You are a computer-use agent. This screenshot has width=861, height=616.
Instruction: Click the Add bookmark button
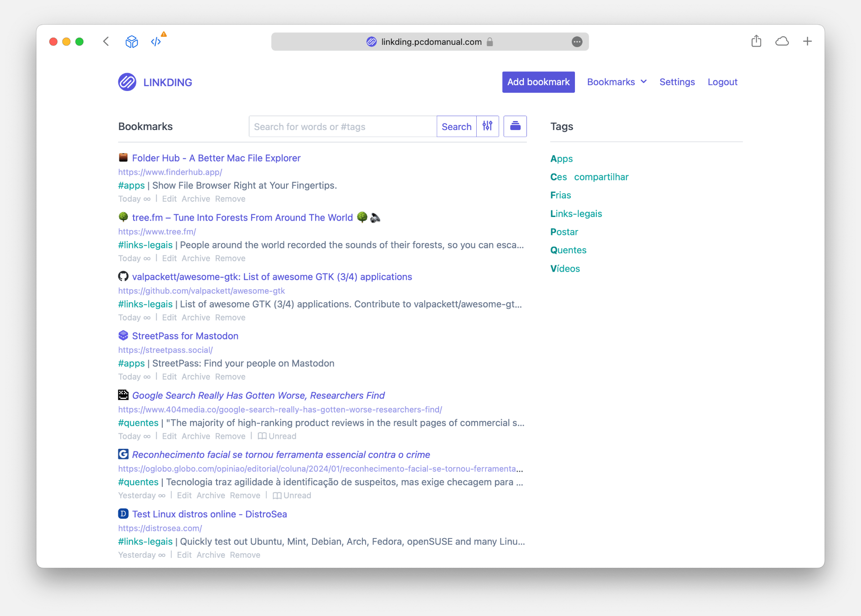point(538,82)
